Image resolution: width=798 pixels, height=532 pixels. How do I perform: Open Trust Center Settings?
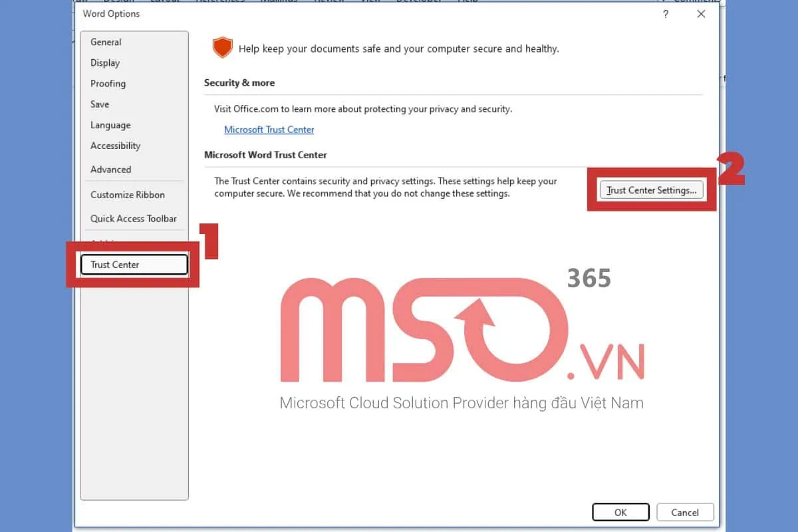tap(651, 190)
